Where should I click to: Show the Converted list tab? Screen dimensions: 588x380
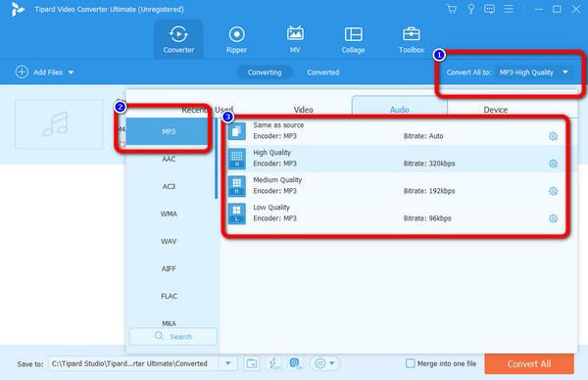point(323,72)
